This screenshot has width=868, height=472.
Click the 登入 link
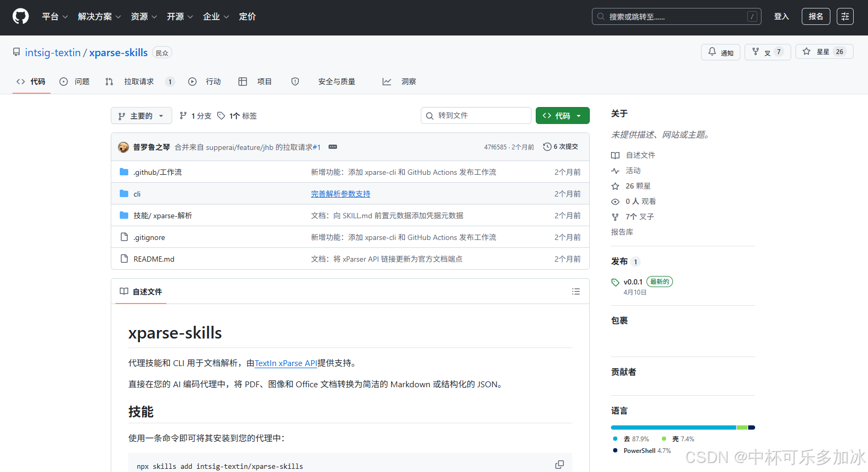click(x=781, y=16)
